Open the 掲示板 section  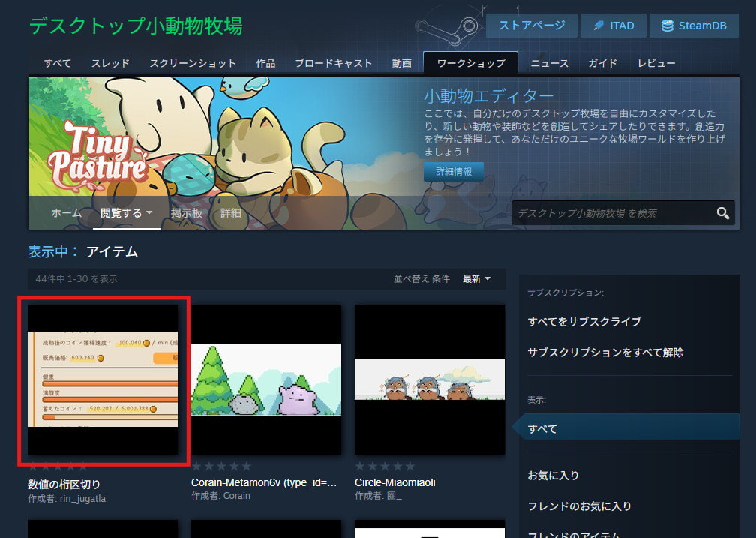(x=187, y=213)
